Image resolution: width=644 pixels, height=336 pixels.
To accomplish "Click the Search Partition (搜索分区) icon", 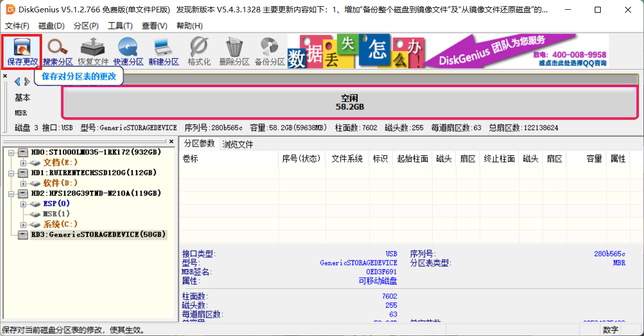I will point(58,52).
